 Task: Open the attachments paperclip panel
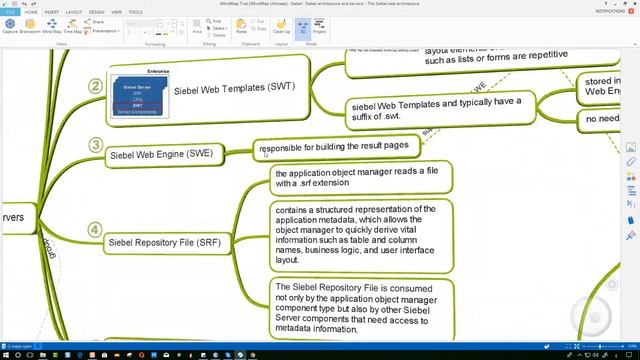click(x=631, y=162)
